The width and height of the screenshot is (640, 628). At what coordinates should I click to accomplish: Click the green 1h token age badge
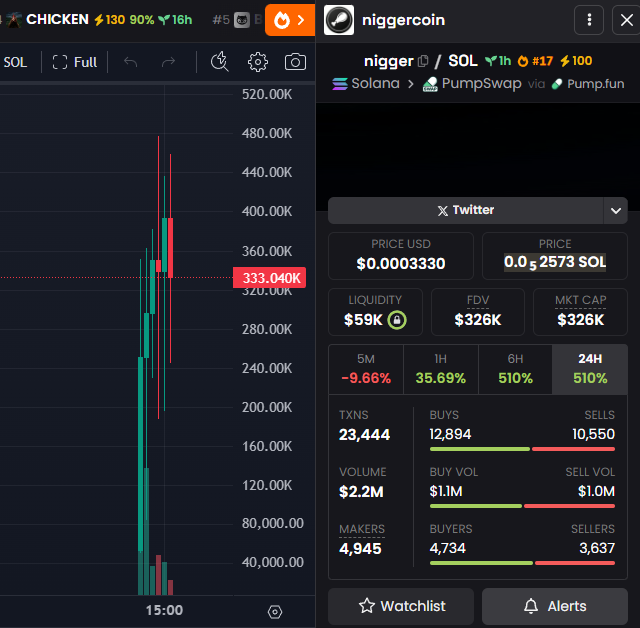pyautogui.click(x=498, y=61)
